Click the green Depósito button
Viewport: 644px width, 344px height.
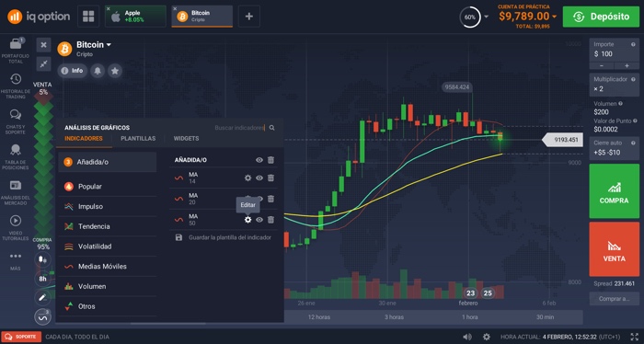(601, 17)
